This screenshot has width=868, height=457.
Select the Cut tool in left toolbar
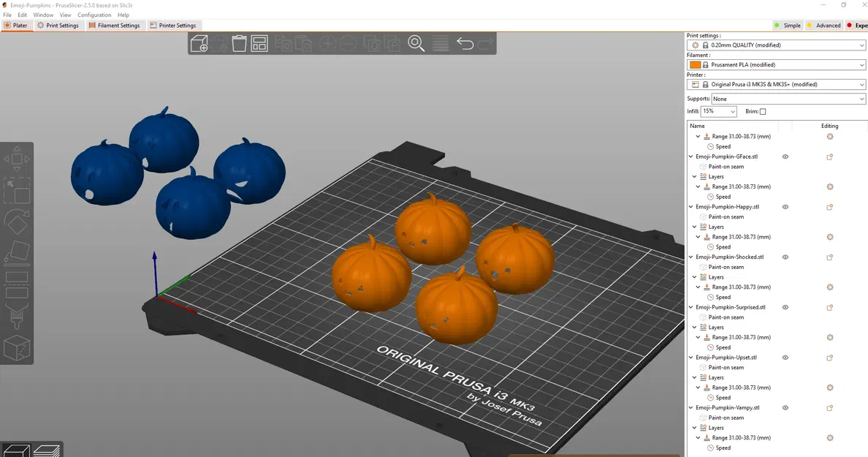[x=17, y=284]
